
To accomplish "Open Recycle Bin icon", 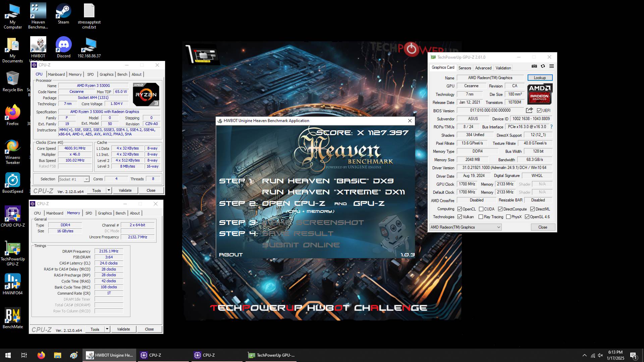I will (13, 81).
